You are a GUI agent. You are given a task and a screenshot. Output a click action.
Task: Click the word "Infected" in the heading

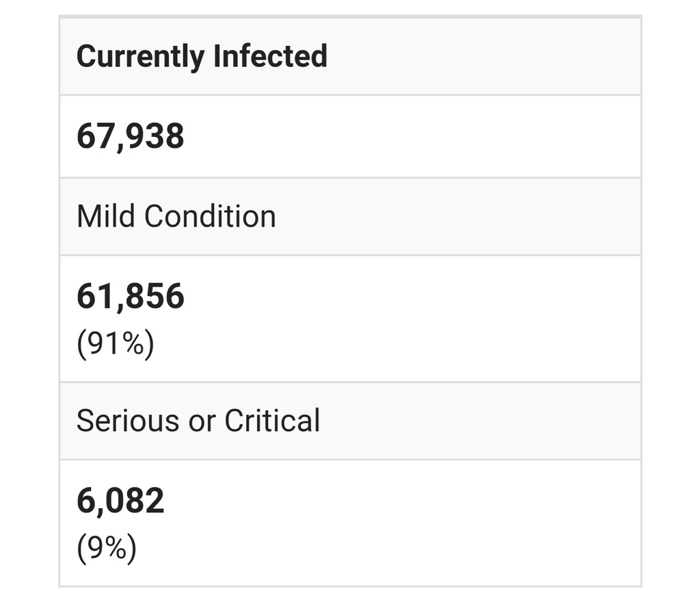(270, 56)
